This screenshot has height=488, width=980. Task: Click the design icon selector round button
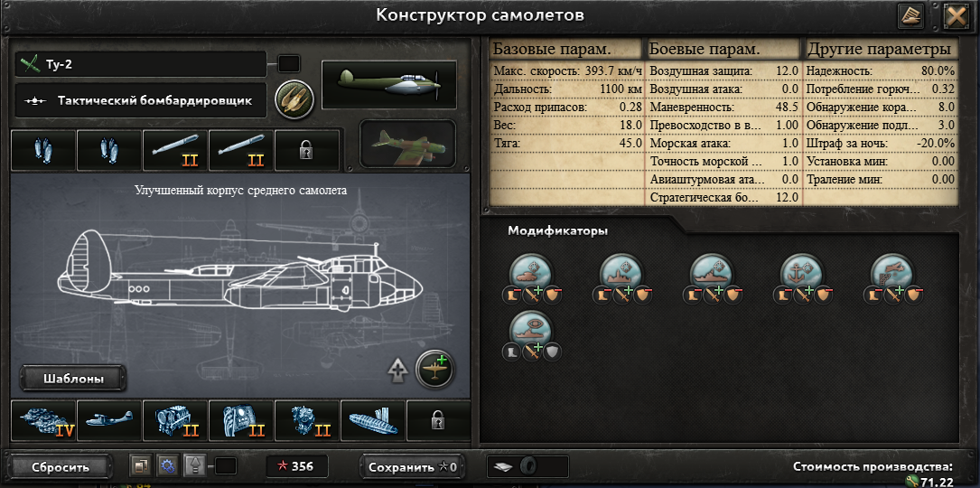pos(294,99)
